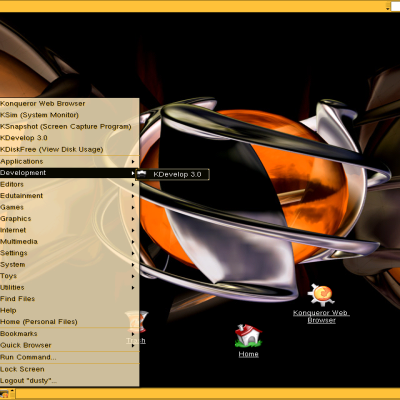
Task: Expand the Settings submenu
Action: (x=69, y=253)
